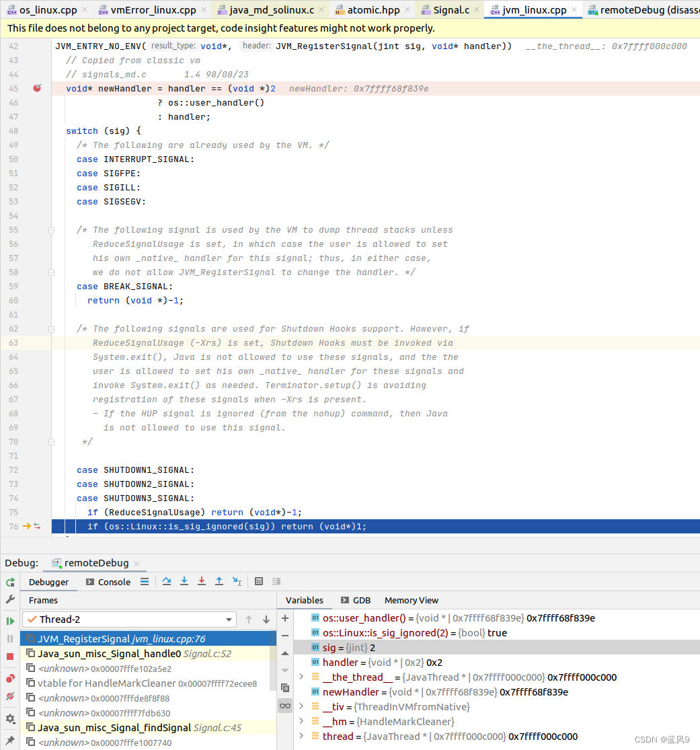The width and height of the screenshot is (700, 750).
Task: Select os::Linux::is_sig_ignored(2) watch row
Action: click(497, 632)
